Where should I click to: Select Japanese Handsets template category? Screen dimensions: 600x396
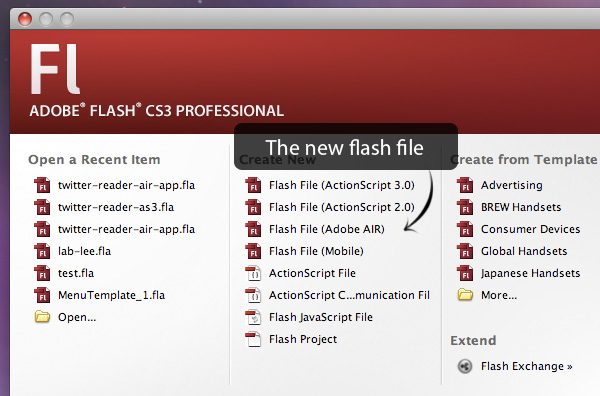click(530, 273)
